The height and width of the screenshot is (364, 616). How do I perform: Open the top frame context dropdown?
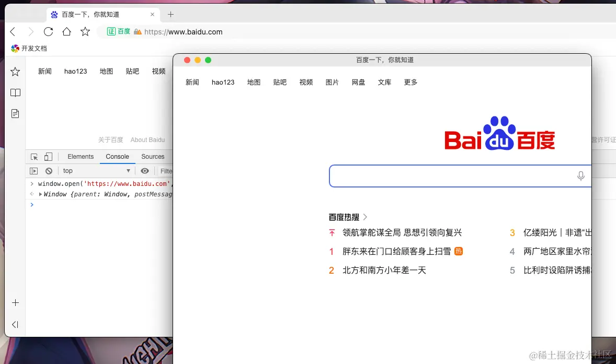[x=96, y=171]
